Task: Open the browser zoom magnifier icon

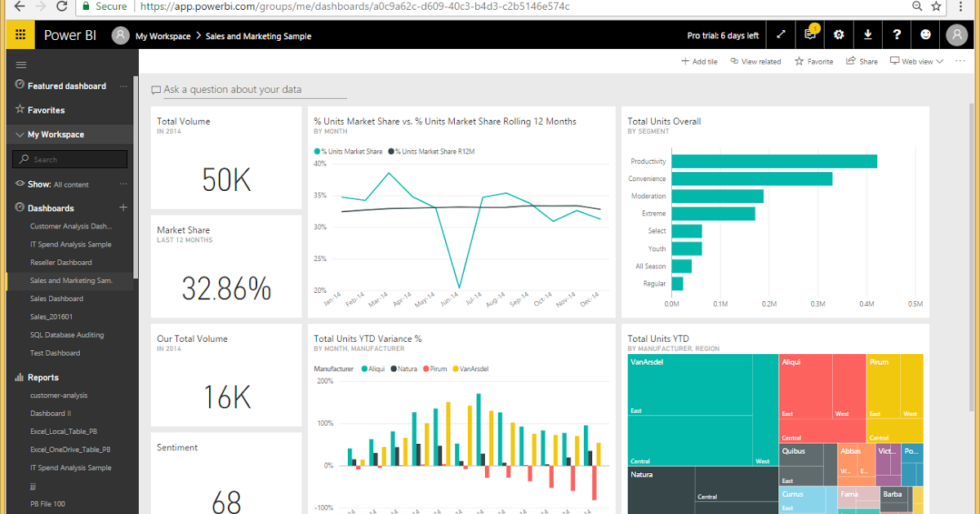Action: (x=917, y=7)
